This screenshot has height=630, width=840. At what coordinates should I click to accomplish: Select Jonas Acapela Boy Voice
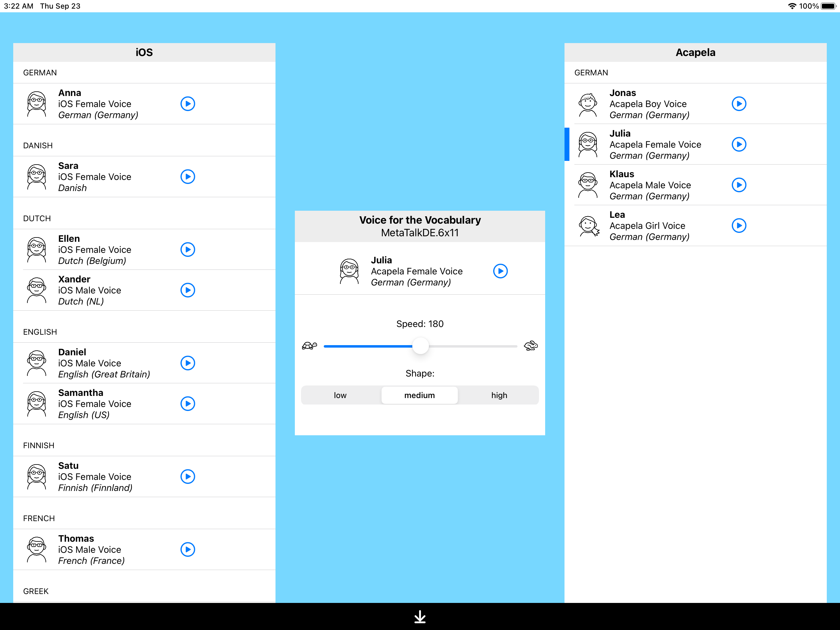point(696,104)
